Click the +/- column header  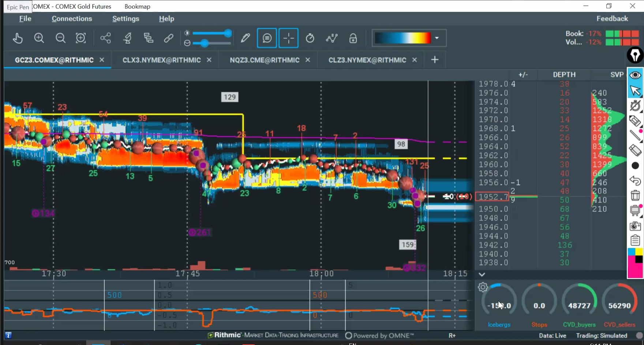coord(523,75)
